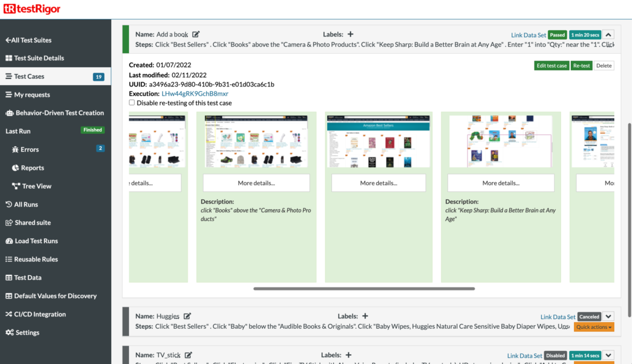Click Link Data Set for Add a book
The image size is (632, 364).
point(528,35)
